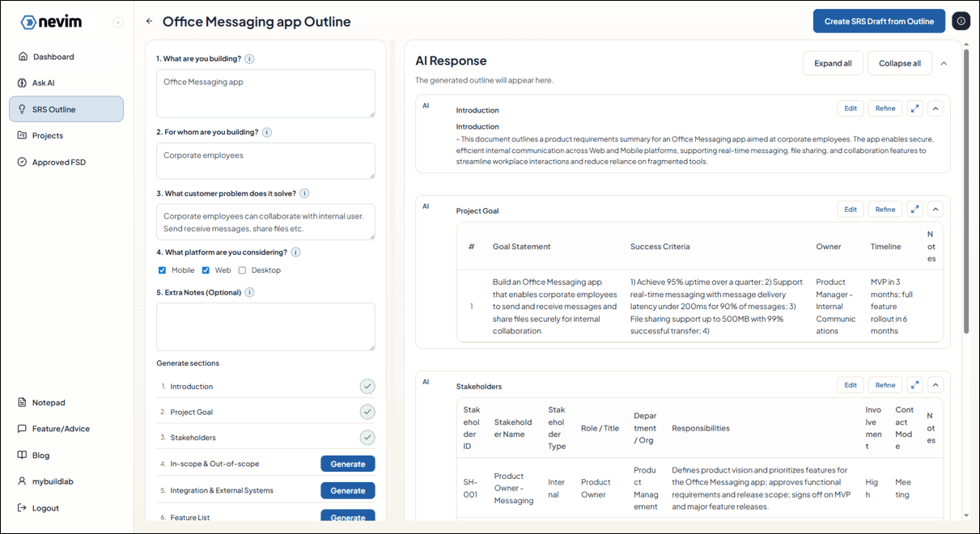Uncheck the Mobile platform option
Image resolution: width=980 pixels, height=534 pixels.
point(159,269)
